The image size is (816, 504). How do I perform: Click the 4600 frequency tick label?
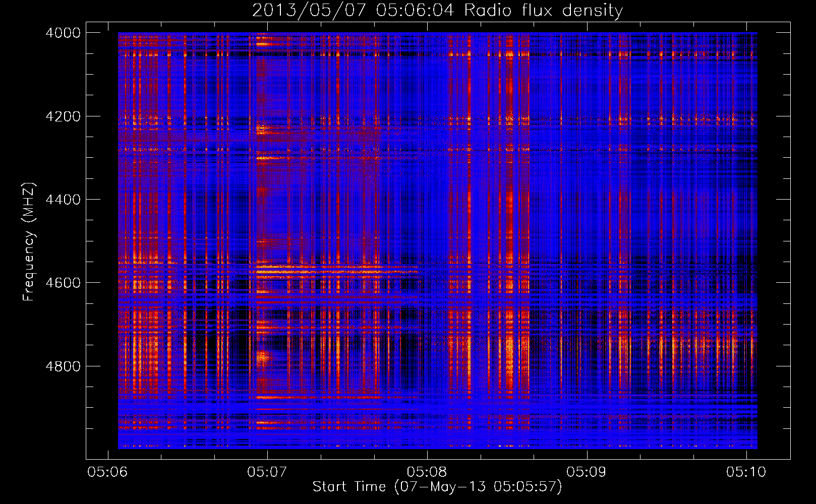[63, 283]
